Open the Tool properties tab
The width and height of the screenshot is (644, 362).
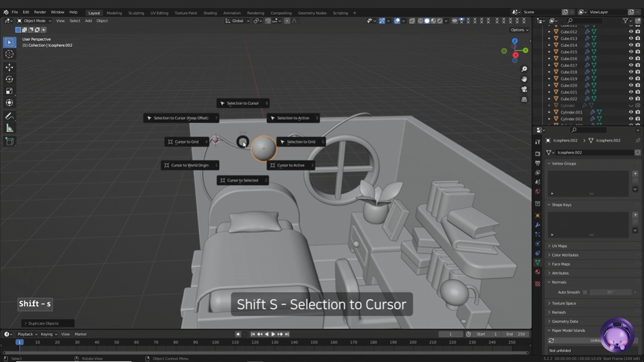click(x=537, y=141)
